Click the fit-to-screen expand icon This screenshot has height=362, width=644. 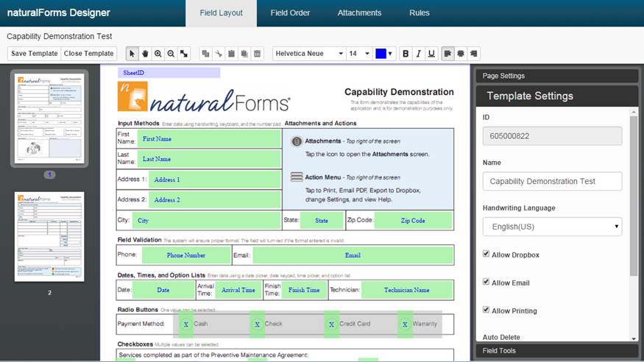184,54
